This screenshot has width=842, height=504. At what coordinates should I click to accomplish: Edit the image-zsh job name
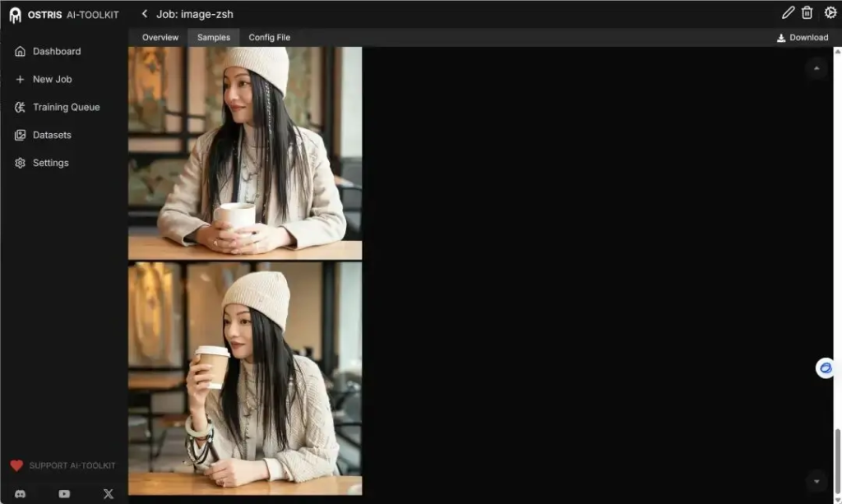coord(787,13)
